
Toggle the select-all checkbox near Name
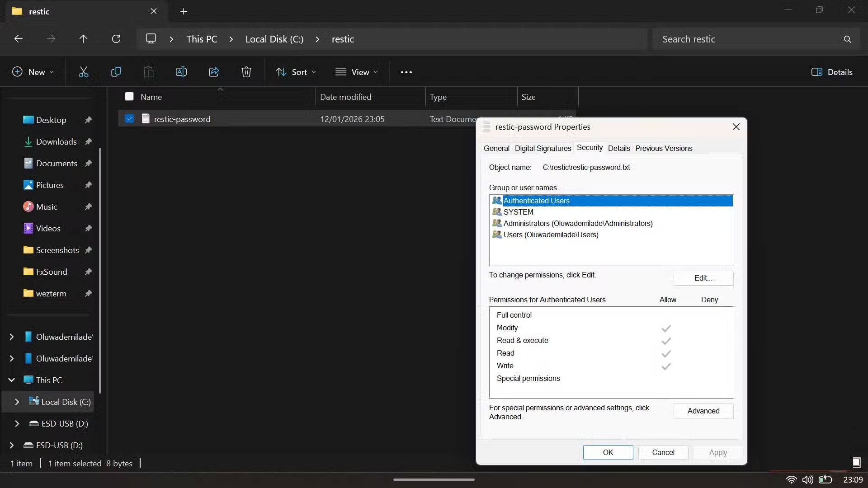(129, 97)
